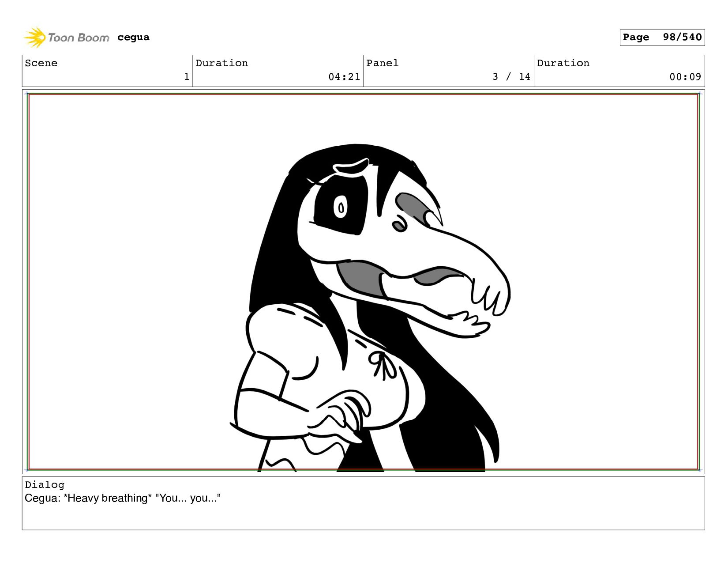The width and height of the screenshot is (728, 563).
Task: Click the scene duration value '04:21'
Action: [x=344, y=77]
